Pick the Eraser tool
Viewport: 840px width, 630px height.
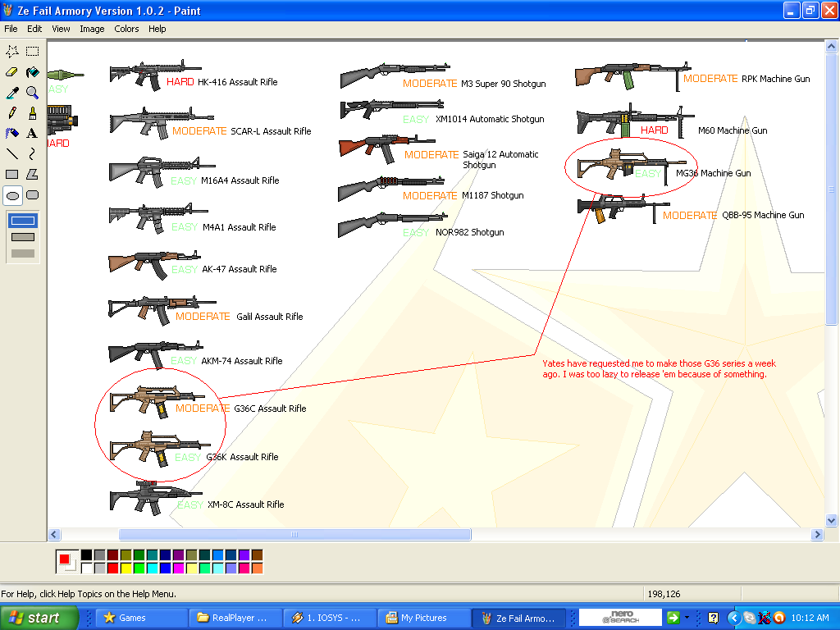12,72
